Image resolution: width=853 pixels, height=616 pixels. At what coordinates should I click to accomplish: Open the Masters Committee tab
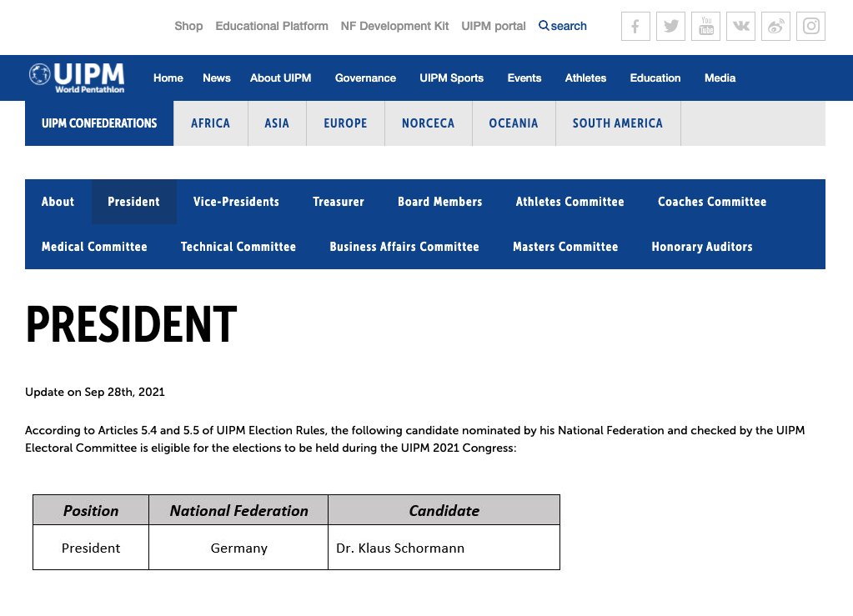click(565, 247)
